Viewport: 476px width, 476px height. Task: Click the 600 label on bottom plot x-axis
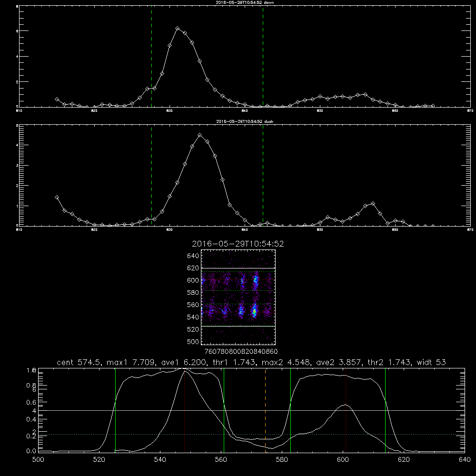click(343, 460)
